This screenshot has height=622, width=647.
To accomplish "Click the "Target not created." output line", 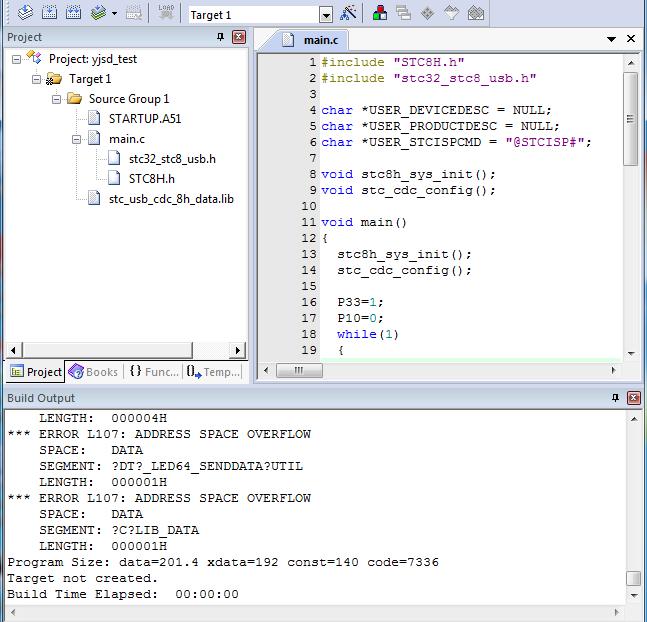I will (x=83, y=578).
